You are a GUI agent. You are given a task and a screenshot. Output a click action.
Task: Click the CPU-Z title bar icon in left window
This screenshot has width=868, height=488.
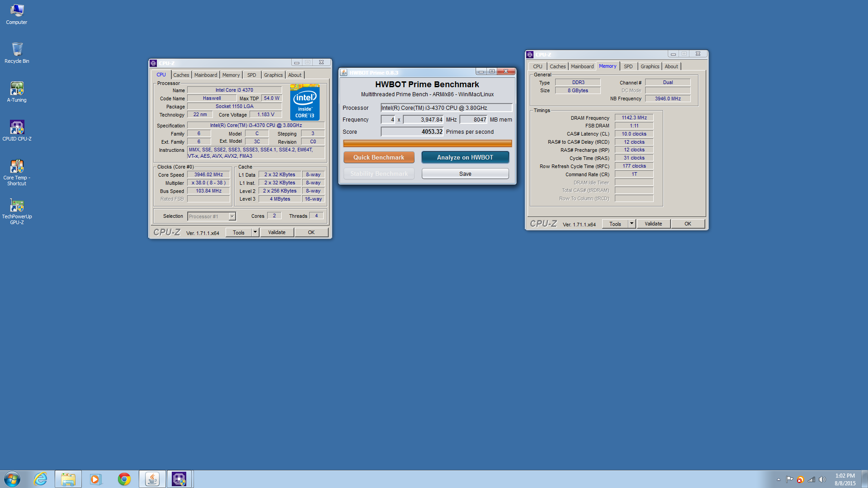(x=153, y=63)
